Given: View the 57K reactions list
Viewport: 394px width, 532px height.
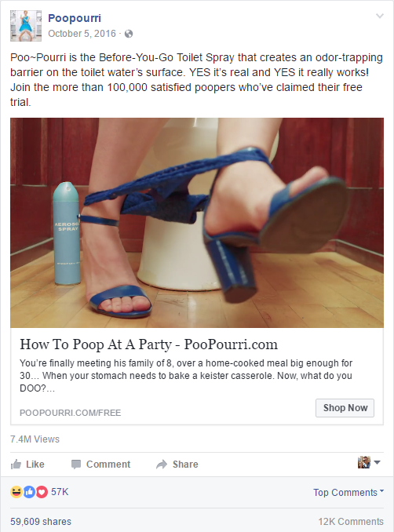Looking at the screenshot, I should coord(60,492).
